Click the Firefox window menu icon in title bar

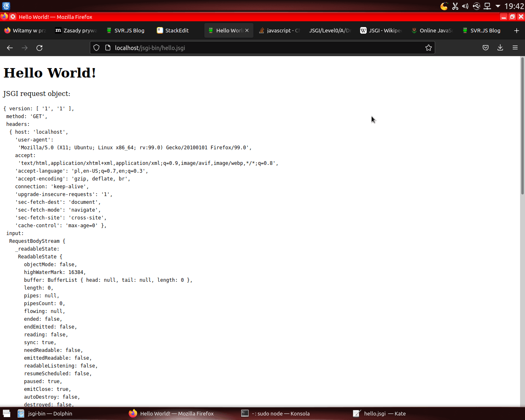(4, 17)
